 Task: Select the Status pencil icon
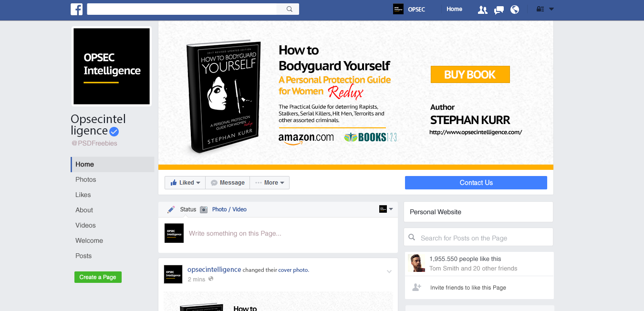pyautogui.click(x=171, y=209)
